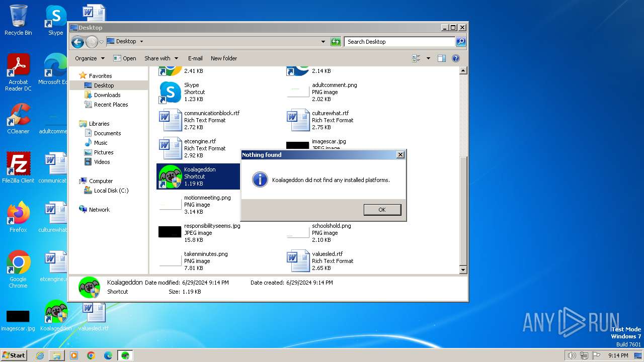Select the FileZilla Client desktop icon
644x362 pixels.
18,168
